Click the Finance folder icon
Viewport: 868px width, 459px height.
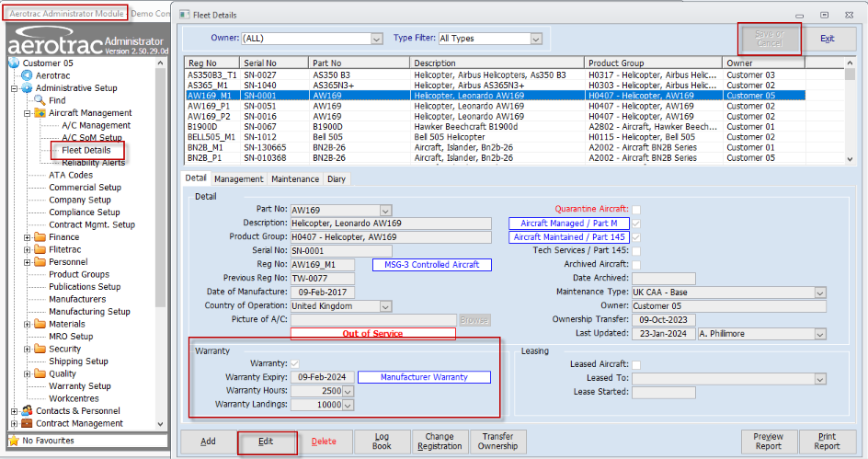click(40, 237)
